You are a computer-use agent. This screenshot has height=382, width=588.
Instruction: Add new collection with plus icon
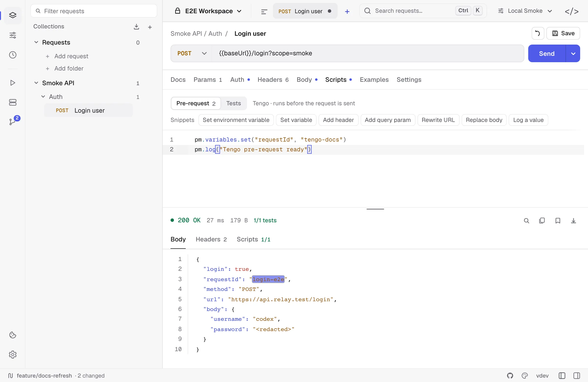tap(150, 27)
